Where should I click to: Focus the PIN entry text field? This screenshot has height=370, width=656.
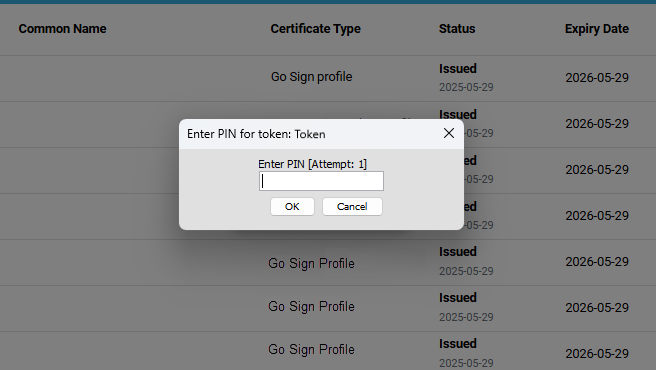point(321,181)
